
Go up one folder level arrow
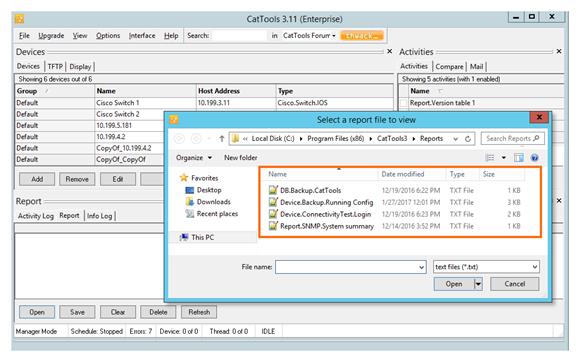tap(222, 139)
